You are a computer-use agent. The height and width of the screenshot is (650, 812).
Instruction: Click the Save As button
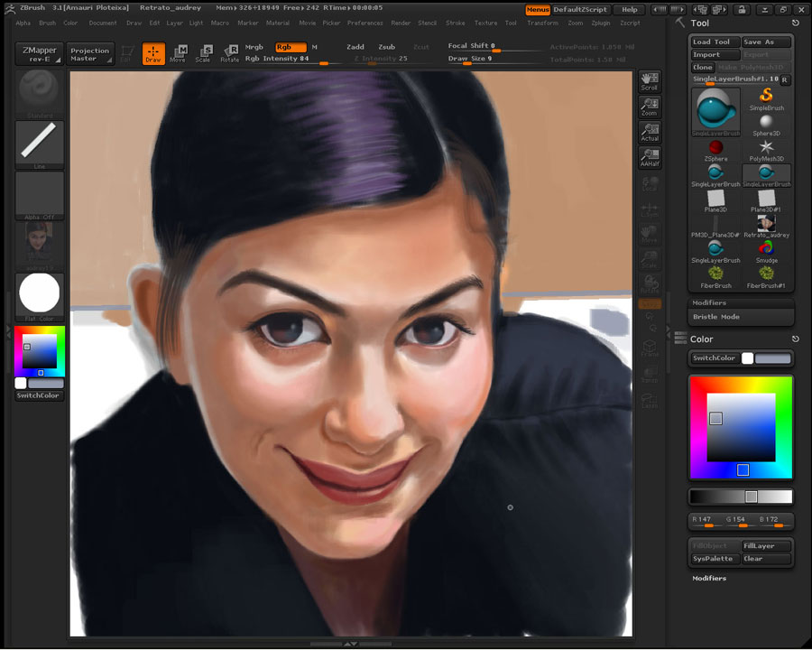tap(766, 42)
